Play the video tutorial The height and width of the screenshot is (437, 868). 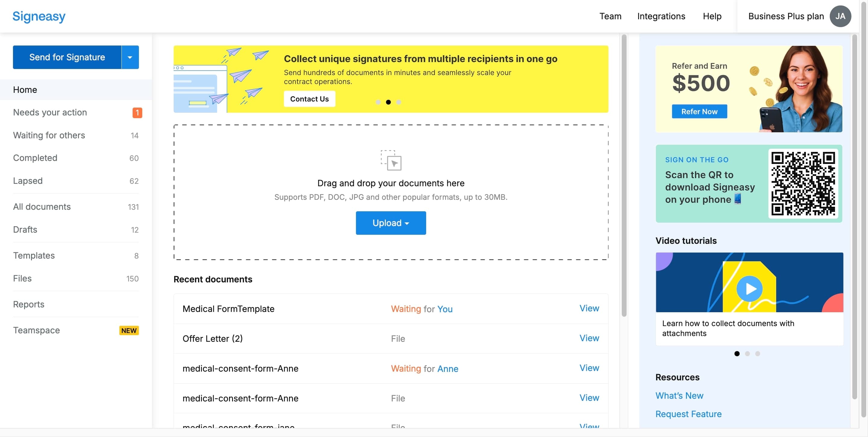click(x=749, y=289)
